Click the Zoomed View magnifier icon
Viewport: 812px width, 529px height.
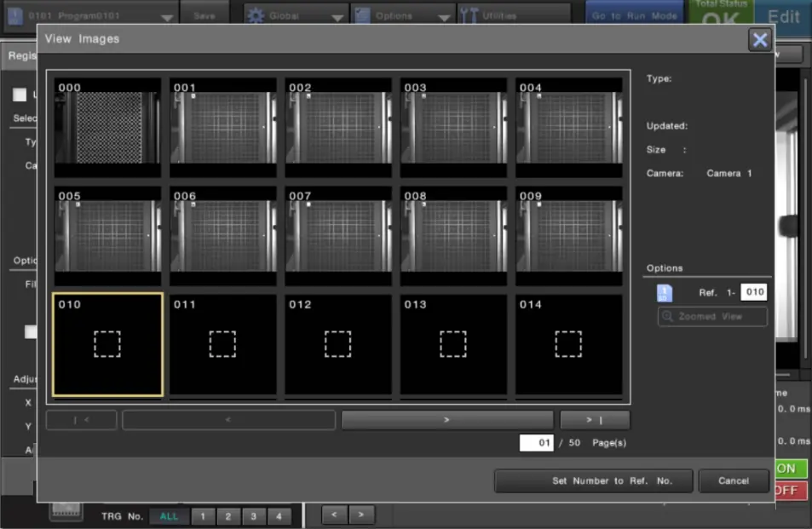click(668, 317)
